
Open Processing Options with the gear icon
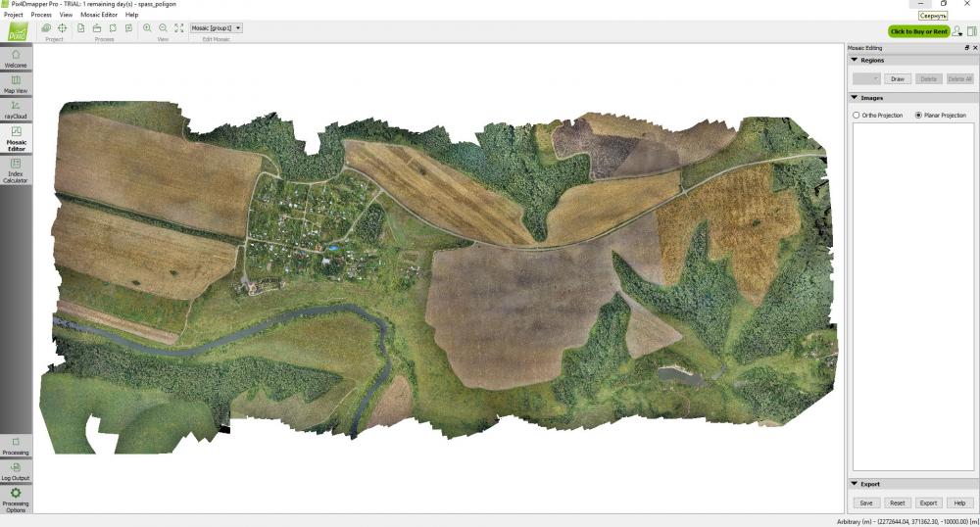(16, 500)
